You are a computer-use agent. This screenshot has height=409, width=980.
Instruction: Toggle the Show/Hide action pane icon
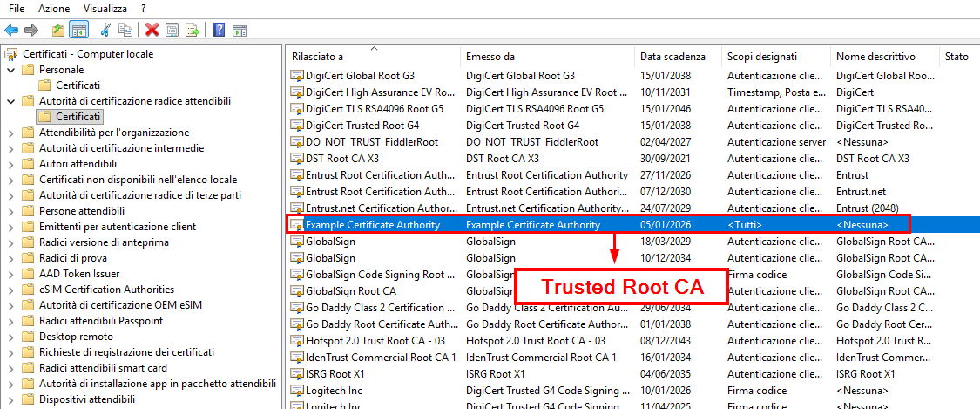coord(239,31)
